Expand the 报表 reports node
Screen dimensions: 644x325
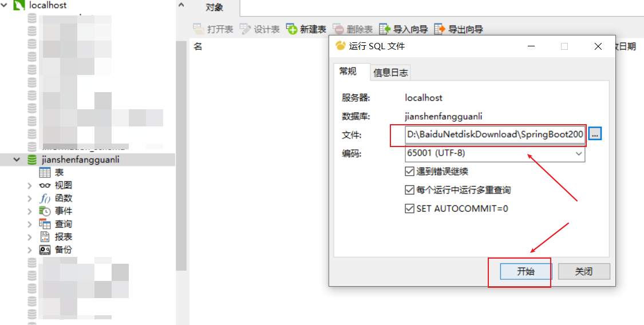30,237
